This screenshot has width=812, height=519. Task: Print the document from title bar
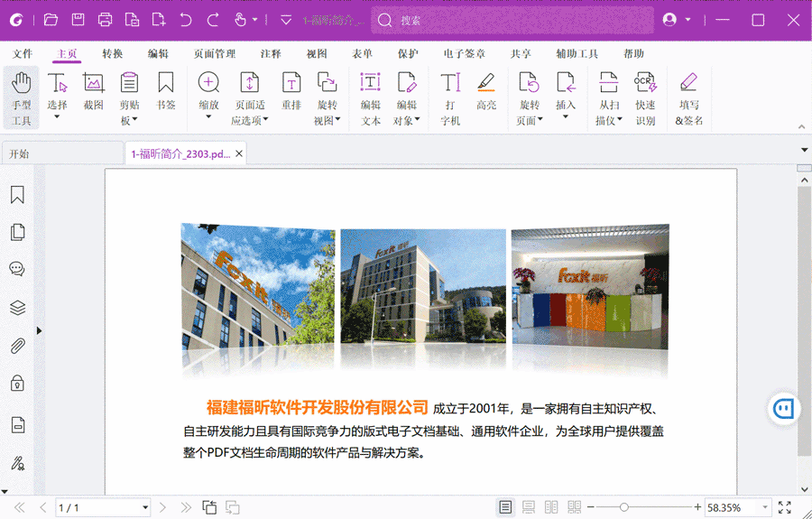point(106,20)
